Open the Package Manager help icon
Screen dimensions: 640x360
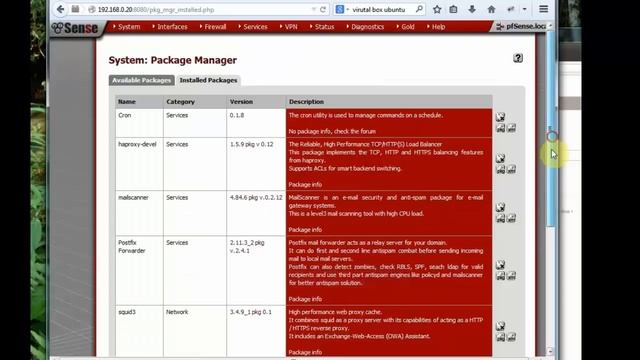click(518, 58)
